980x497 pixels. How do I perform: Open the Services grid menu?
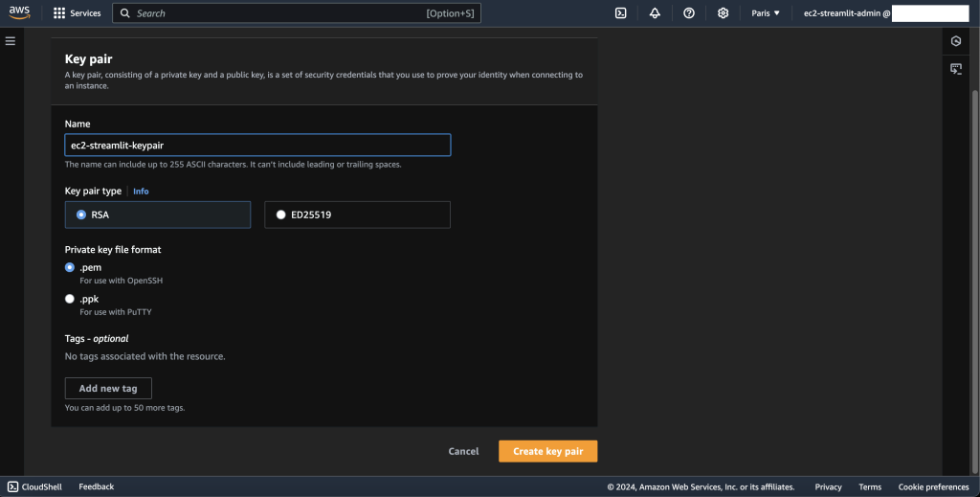[59, 13]
